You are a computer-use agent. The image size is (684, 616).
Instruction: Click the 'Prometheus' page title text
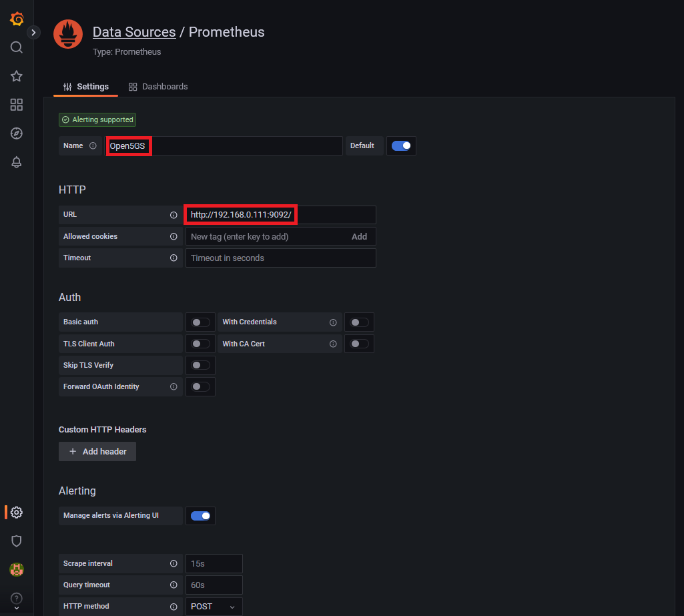226,32
